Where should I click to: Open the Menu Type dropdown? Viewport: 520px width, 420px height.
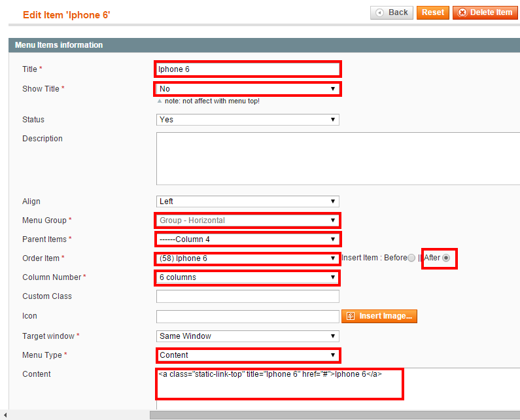tap(248, 355)
